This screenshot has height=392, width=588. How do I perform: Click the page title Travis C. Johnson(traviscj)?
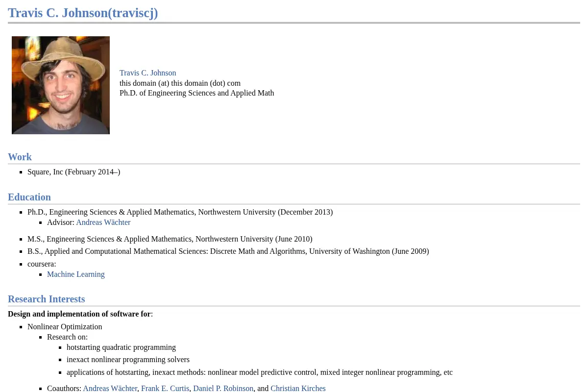[83, 13]
